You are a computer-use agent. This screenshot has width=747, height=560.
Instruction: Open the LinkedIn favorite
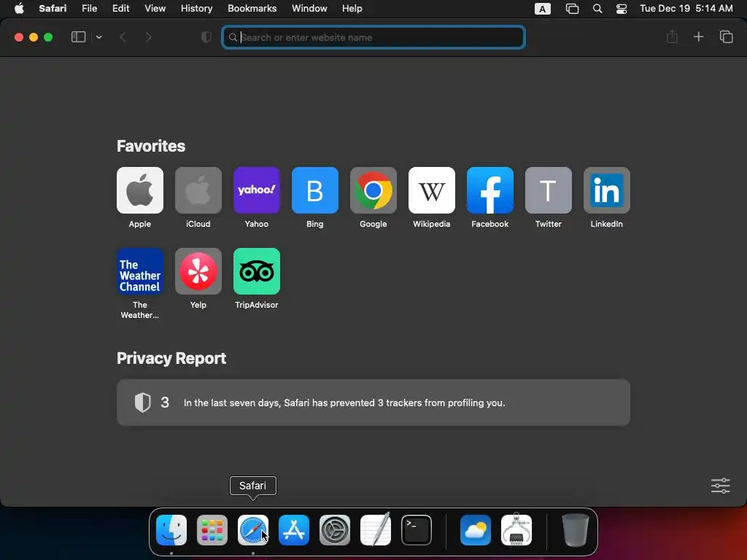pos(606,190)
